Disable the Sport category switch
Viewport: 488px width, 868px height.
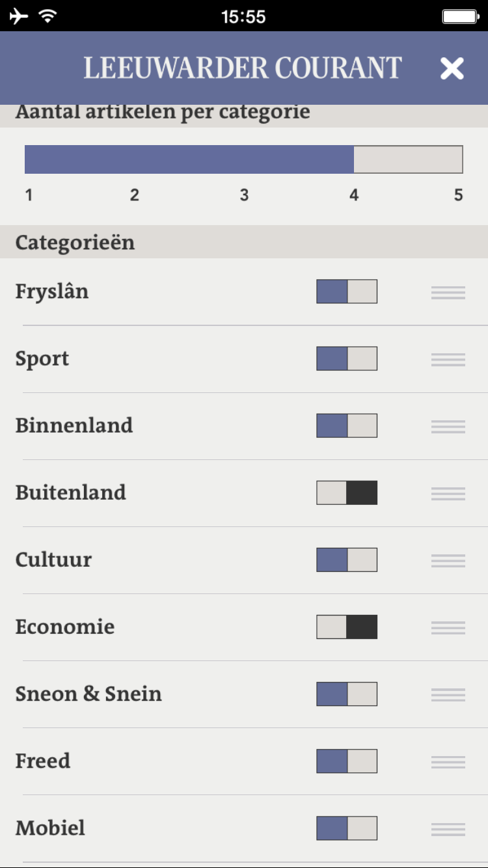(347, 359)
